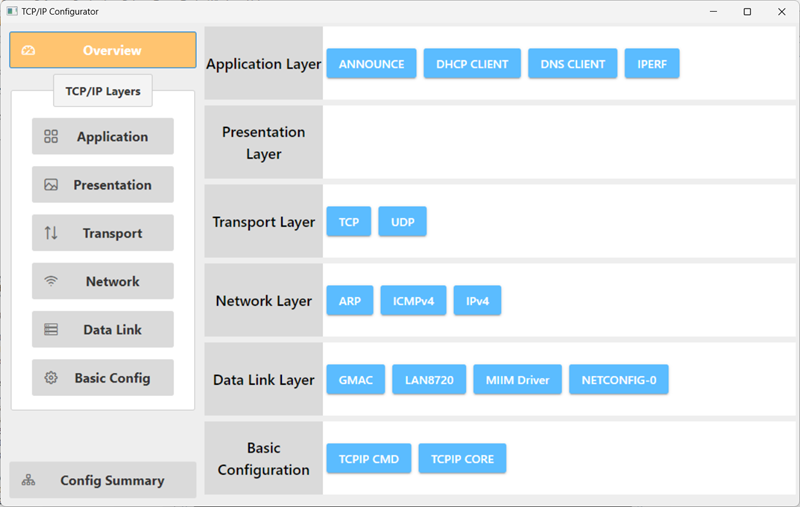Click the Presentation image icon in sidebar
The width and height of the screenshot is (800, 507).
pos(51,185)
